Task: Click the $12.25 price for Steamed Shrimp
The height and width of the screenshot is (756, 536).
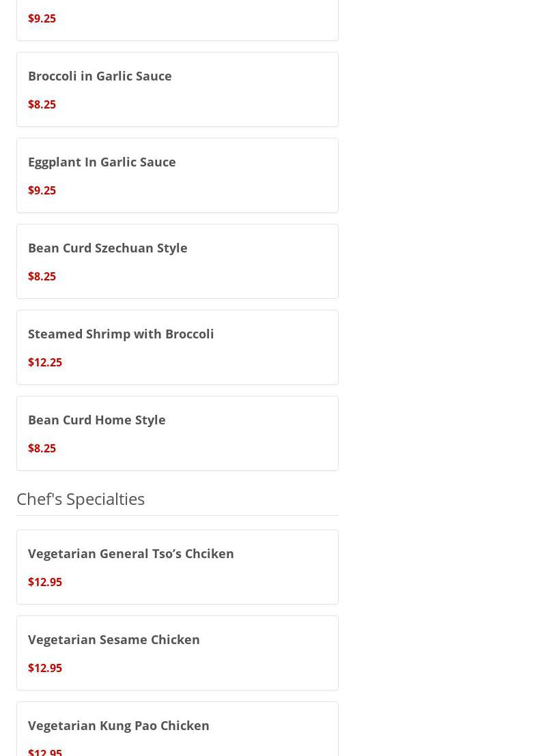Action: [x=45, y=362]
